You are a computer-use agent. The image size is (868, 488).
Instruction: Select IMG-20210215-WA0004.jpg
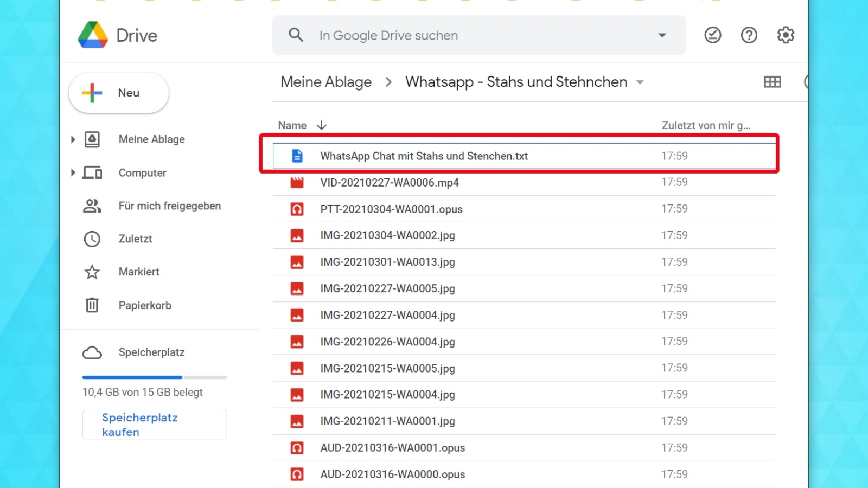coord(524,395)
